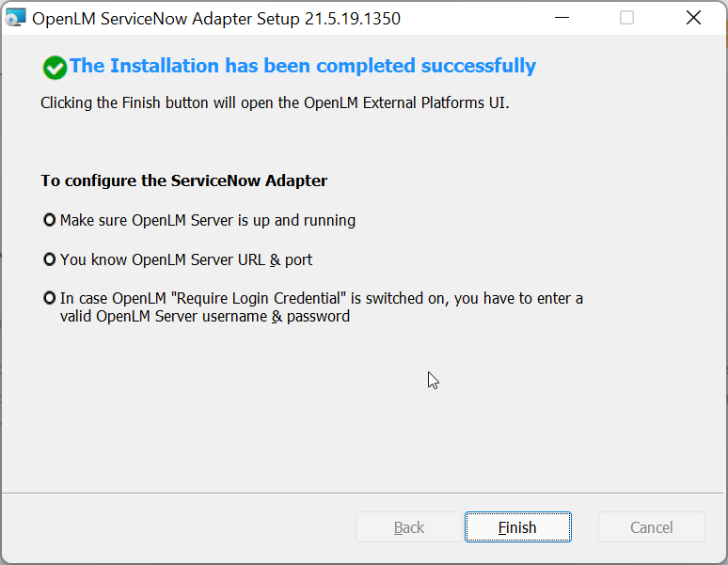The height and width of the screenshot is (565, 728).
Task: Click the "Require Login Credential" instruction line
Action: pyautogui.click(x=322, y=298)
